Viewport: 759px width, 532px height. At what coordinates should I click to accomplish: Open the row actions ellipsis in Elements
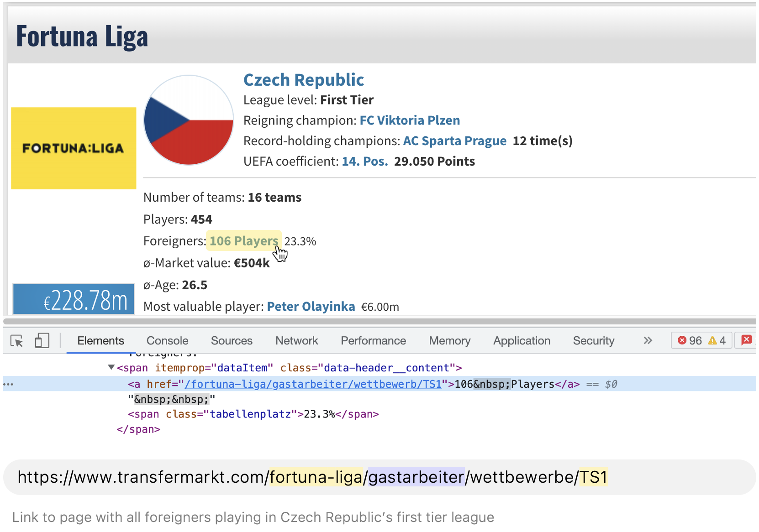[8, 384]
